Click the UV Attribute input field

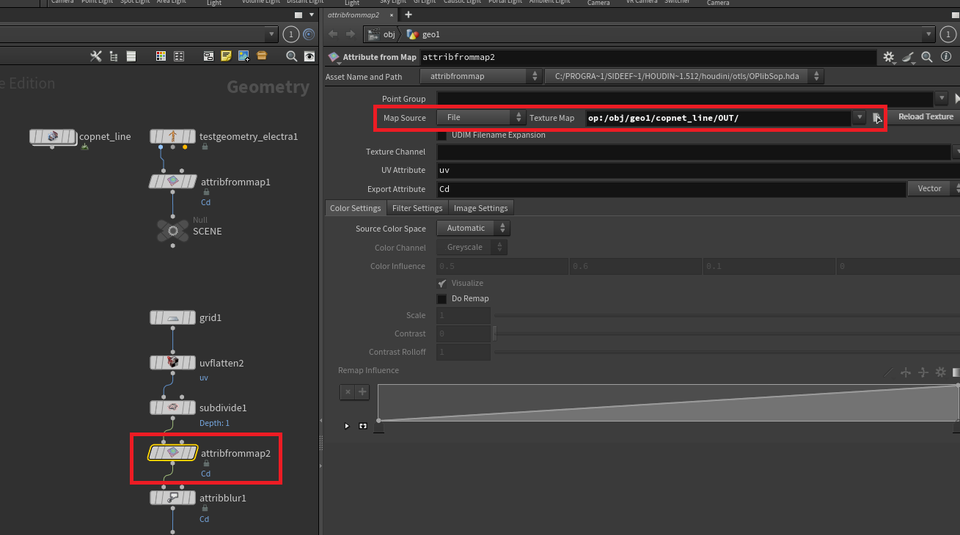pyautogui.click(x=690, y=171)
